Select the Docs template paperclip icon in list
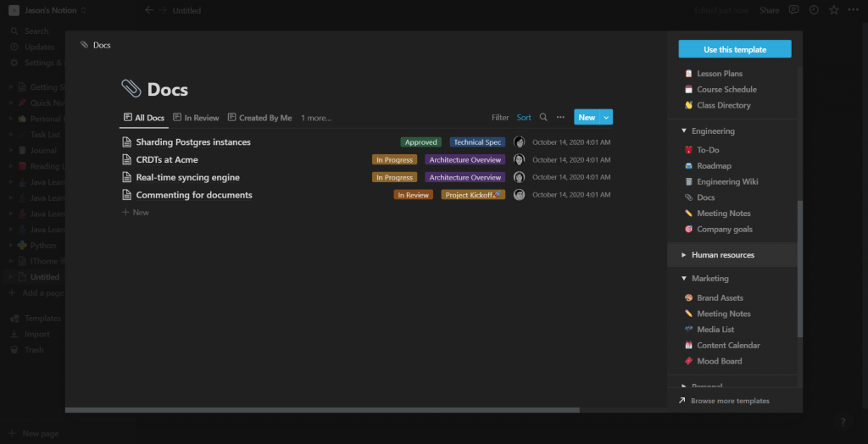The width and height of the screenshot is (868, 444). tap(688, 197)
